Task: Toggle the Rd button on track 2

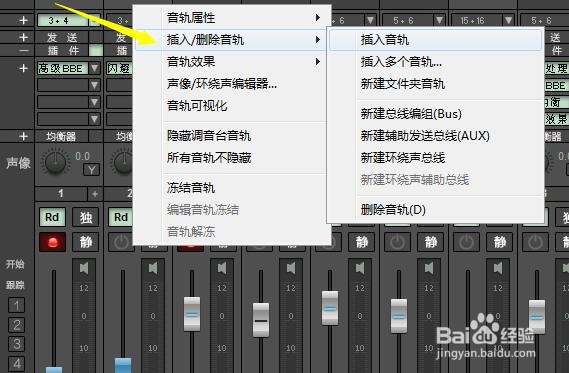Action: click(121, 217)
